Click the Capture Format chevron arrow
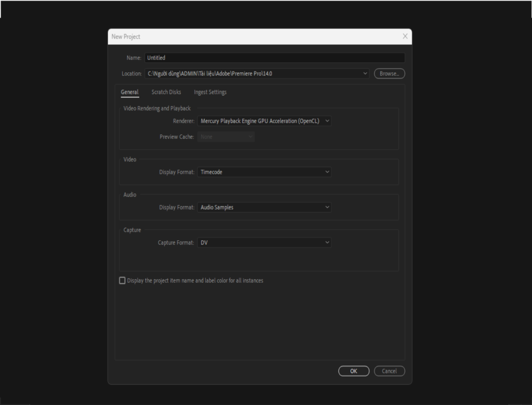The width and height of the screenshot is (532, 405). tap(327, 243)
